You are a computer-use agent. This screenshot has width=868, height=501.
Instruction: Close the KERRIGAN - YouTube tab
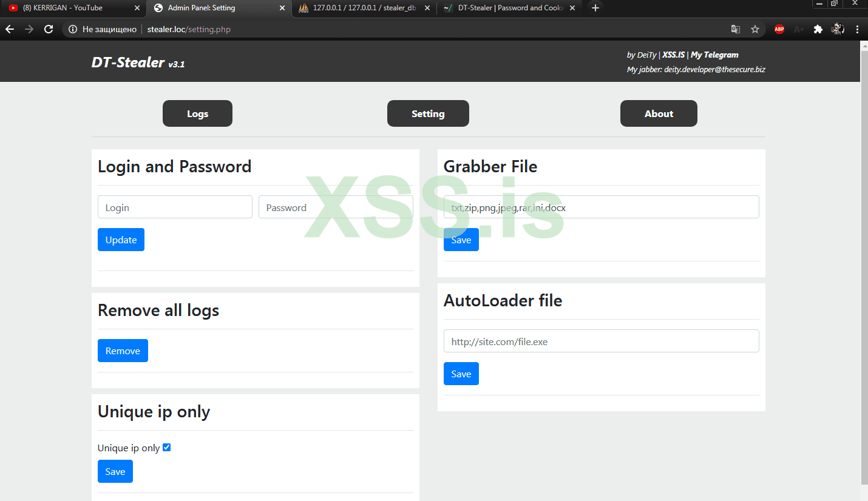[137, 8]
